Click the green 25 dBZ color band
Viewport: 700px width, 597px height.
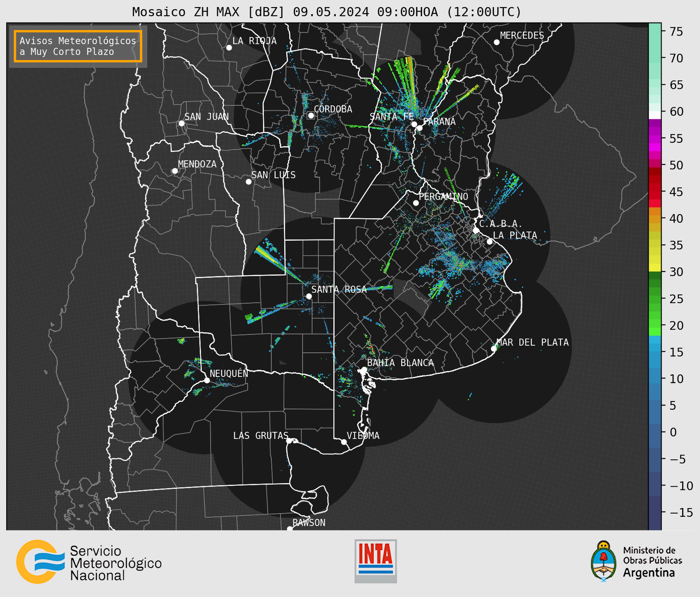point(655,298)
